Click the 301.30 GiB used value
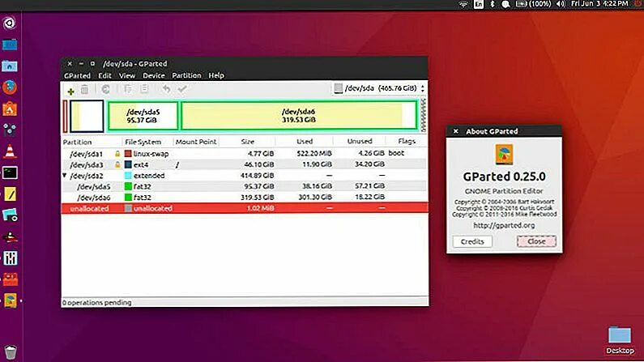Screen dimensions: 644x362 pos(314,197)
